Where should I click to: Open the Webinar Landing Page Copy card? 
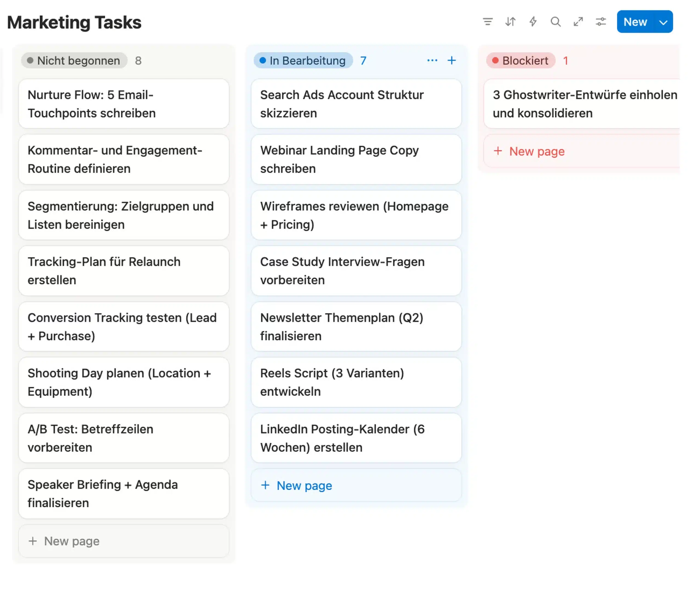(x=356, y=159)
